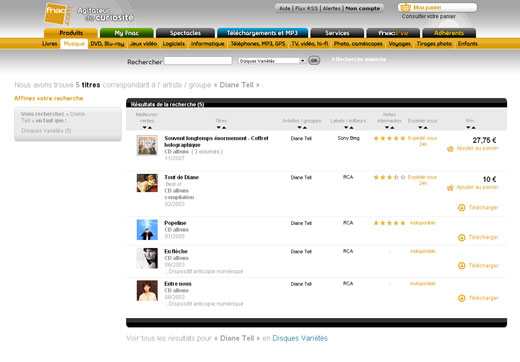Click the OK search button
Image resolution: width=520 pixels, height=362 pixels.
314,60
